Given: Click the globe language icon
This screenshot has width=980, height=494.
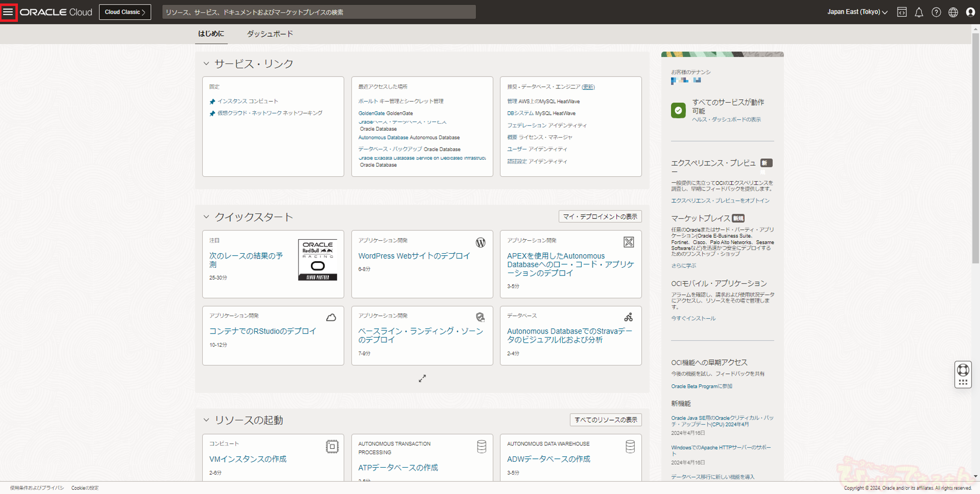Looking at the screenshot, I should (953, 12).
